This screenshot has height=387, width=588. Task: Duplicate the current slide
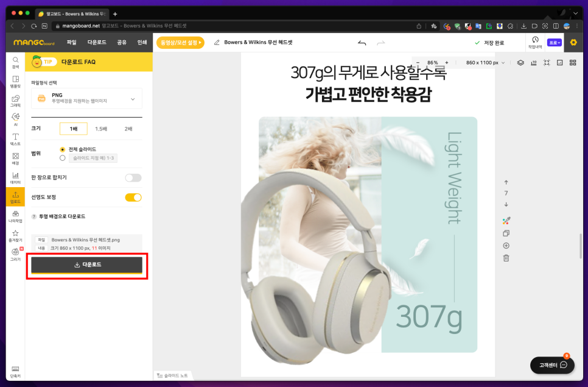(x=506, y=233)
